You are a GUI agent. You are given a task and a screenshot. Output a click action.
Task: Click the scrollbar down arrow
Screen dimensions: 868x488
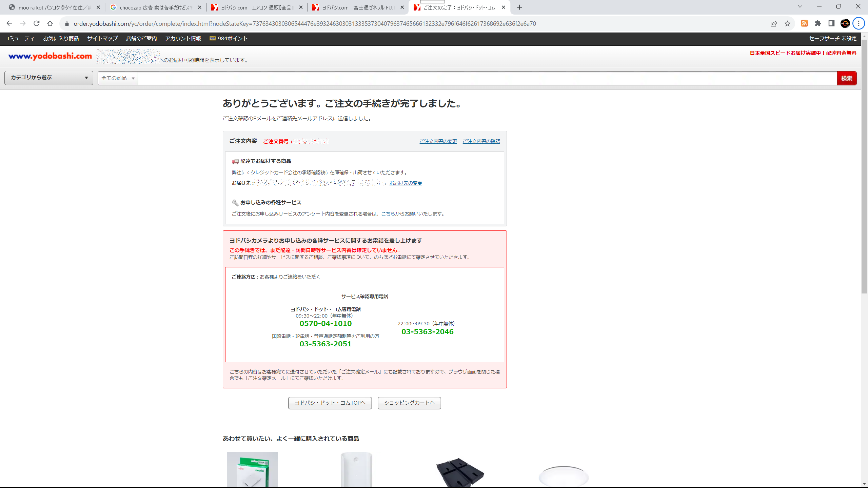point(865,484)
